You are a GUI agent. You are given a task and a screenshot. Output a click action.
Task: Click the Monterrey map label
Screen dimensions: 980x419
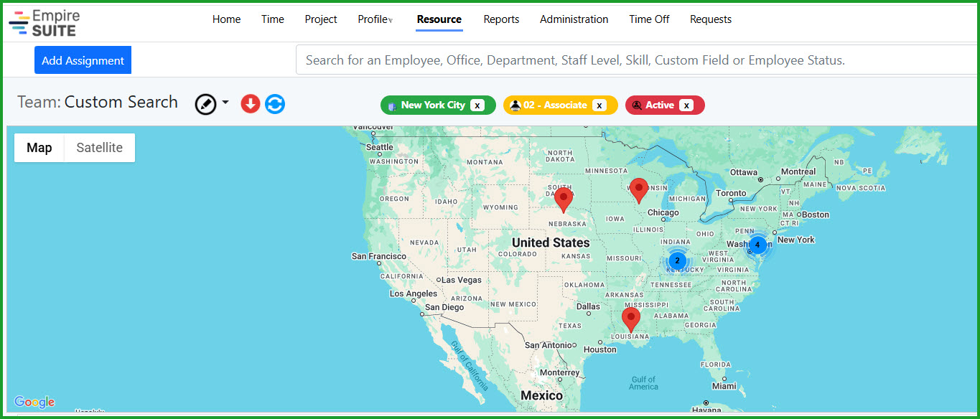(559, 372)
